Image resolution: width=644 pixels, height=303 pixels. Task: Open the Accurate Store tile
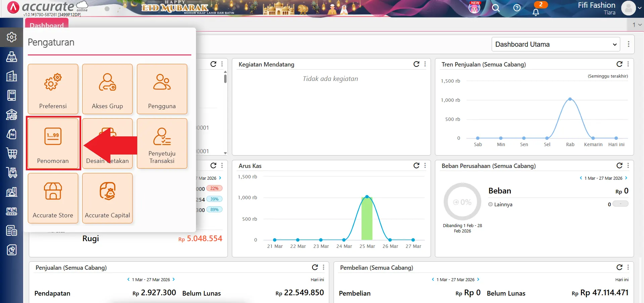tap(53, 198)
